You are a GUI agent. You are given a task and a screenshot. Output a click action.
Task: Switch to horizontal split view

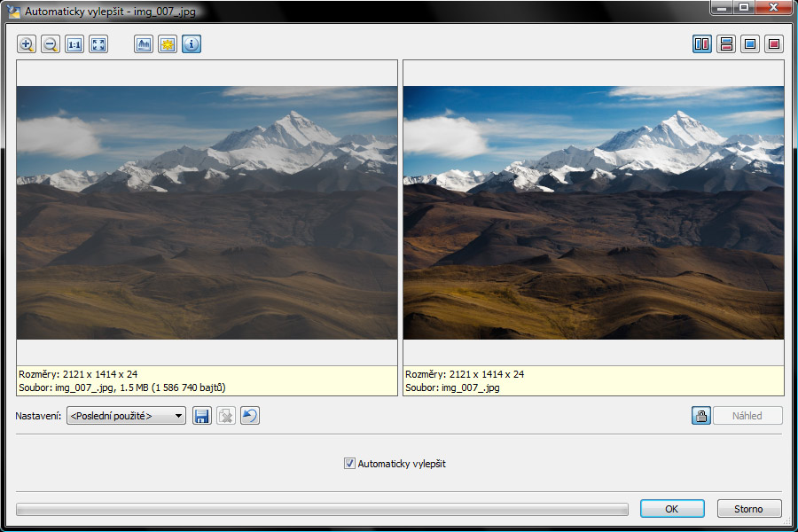[726, 44]
